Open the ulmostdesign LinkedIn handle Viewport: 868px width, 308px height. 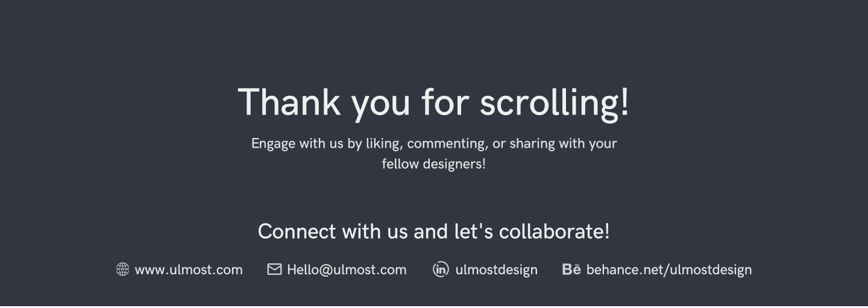(x=496, y=269)
